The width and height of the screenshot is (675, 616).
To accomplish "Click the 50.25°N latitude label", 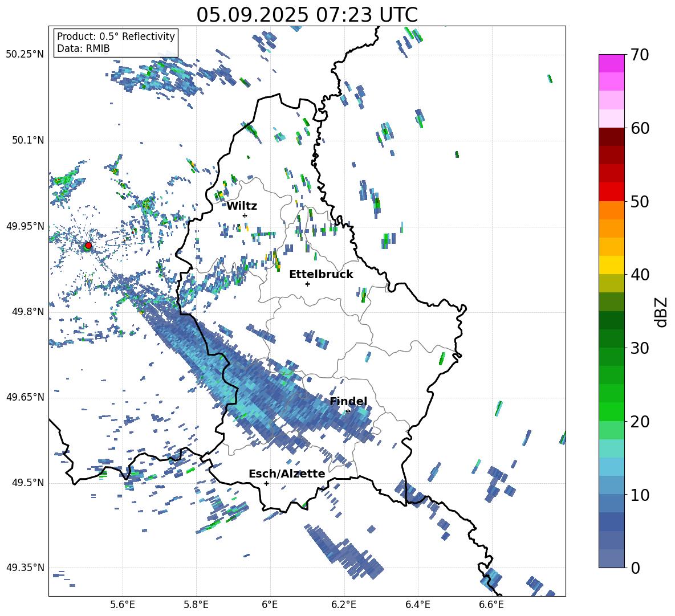I will coord(25,55).
